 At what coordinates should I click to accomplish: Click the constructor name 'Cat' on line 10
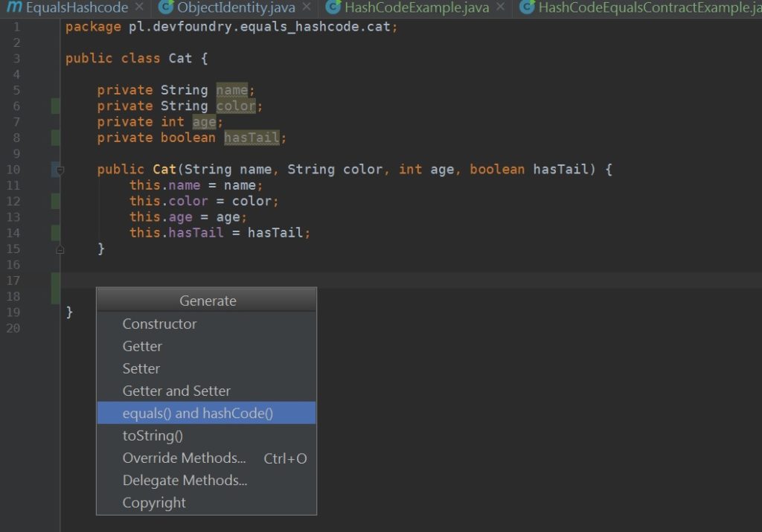click(x=164, y=169)
